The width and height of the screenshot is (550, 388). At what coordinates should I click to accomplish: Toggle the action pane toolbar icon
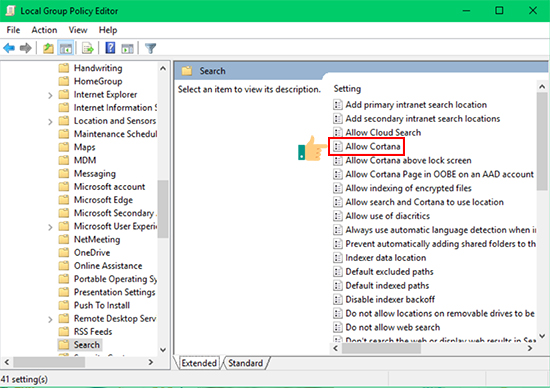[127, 48]
